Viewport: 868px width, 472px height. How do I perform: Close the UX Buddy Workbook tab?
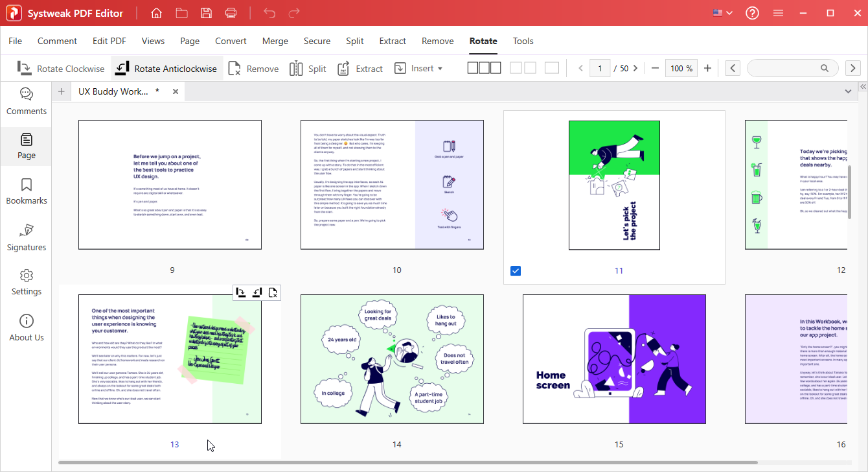176,91
